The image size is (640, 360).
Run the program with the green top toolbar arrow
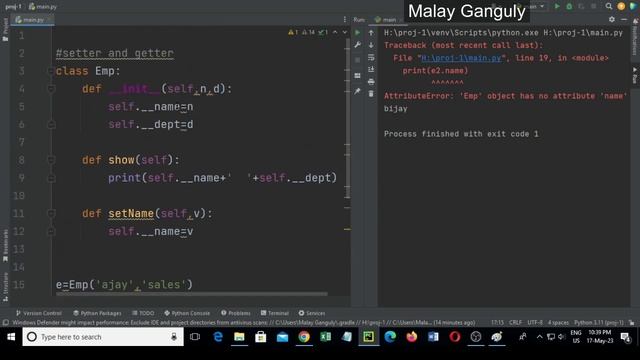click(x=557, y=6)
